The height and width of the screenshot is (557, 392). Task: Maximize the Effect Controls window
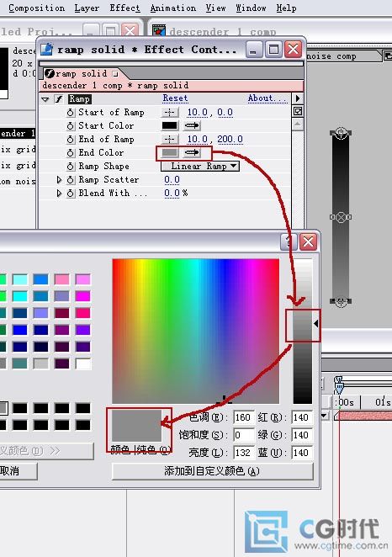(x=273, y=49)
